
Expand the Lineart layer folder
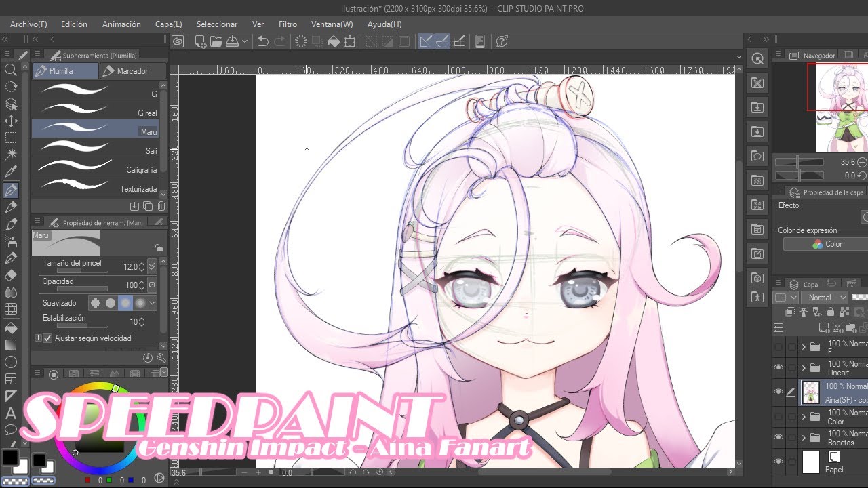[x=804, y=367]
